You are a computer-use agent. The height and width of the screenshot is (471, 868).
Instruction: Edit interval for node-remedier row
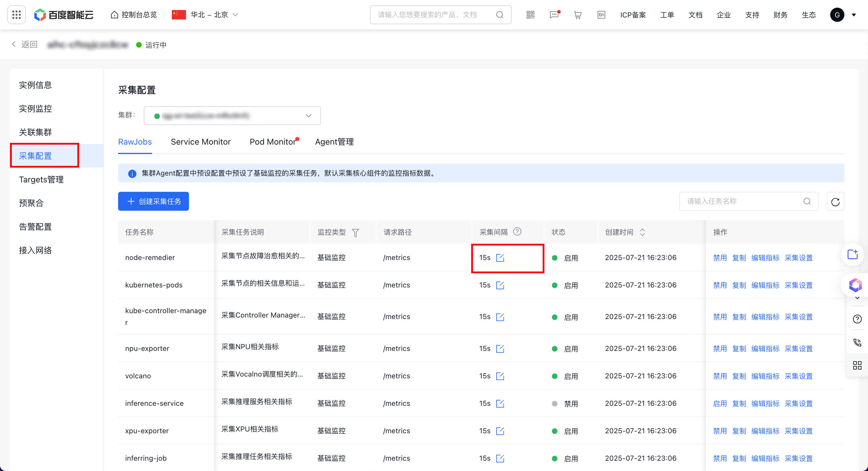coord(500,258)
